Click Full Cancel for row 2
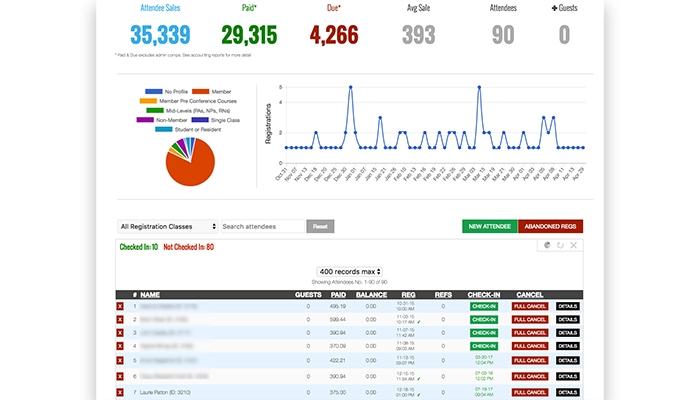Image resolution: width=700 pixels, height=400 pixels. pos(530,320)
